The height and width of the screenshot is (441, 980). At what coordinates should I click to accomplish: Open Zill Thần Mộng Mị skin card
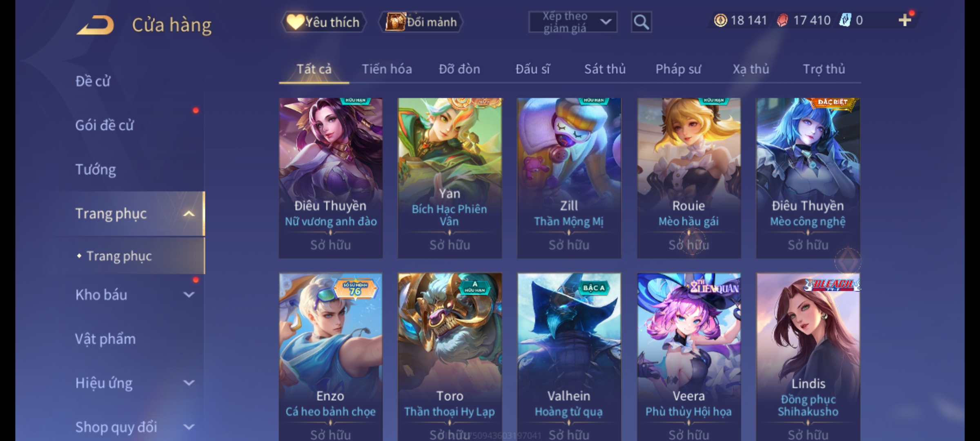point(569,178)
